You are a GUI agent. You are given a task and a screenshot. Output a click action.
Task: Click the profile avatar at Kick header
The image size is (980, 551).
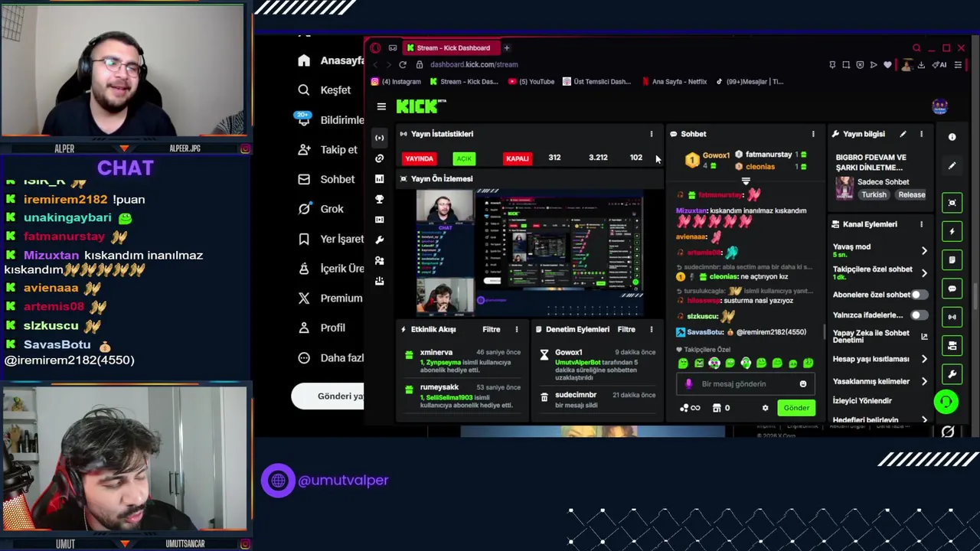[939, 106]
